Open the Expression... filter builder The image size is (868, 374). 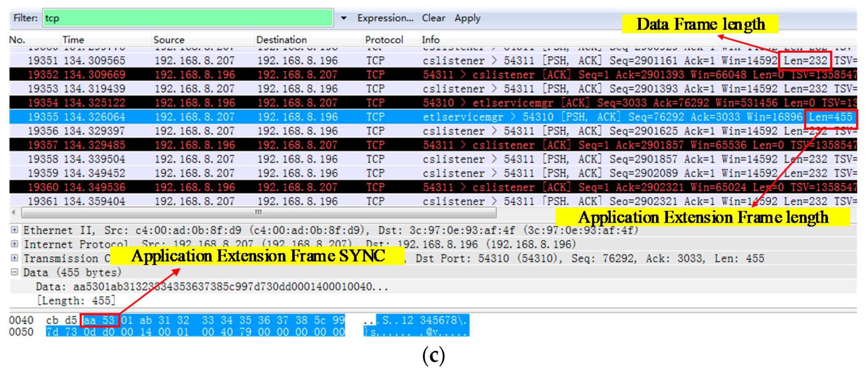385,18
